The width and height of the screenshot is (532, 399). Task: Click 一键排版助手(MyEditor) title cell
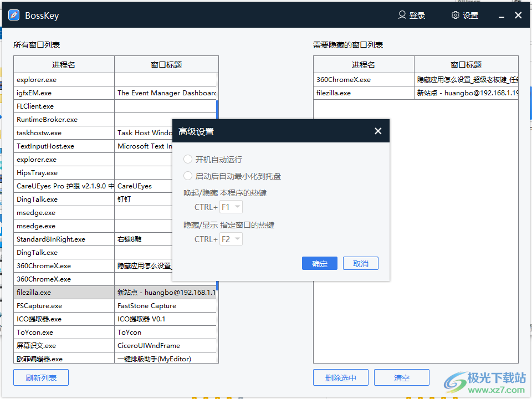[x=166, y=358]
